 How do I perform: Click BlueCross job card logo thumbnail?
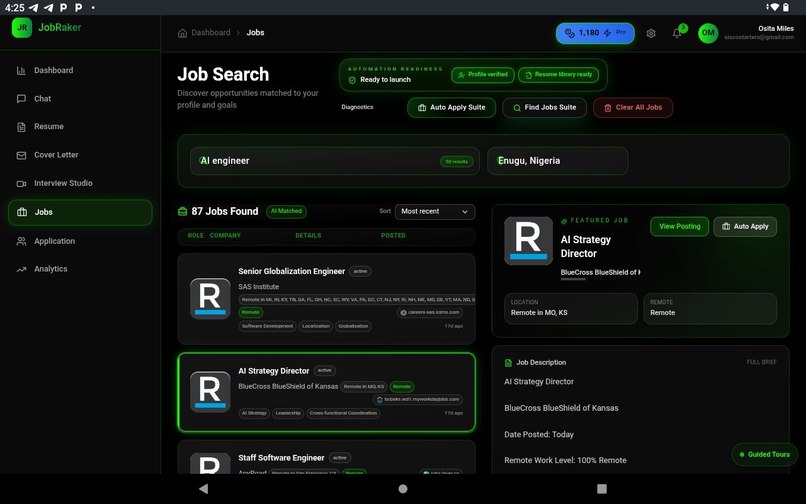click(x=210, y=392)
